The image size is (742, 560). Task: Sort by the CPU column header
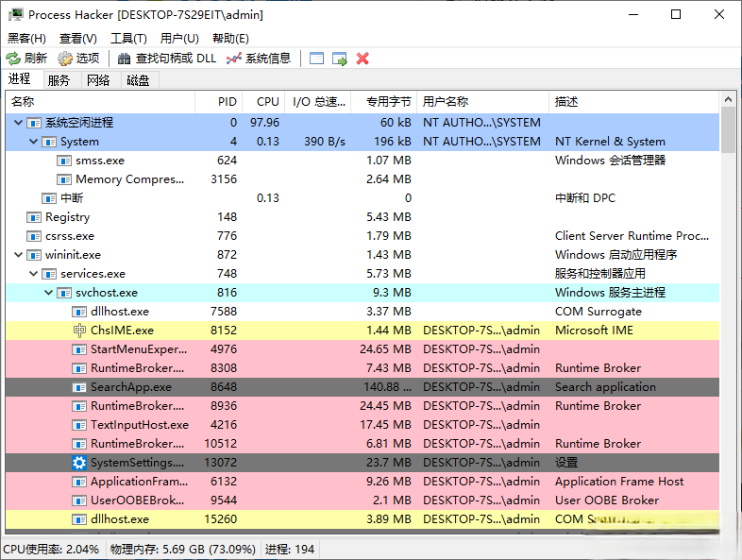click(x=263, y=102)
